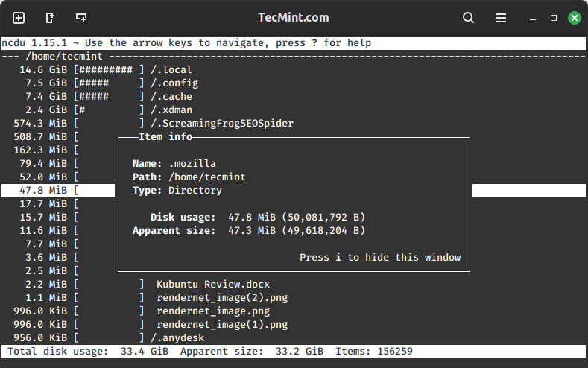Pick the rendernet_image(1).png file row
Screen dimensions: 588x368
click(221, 325)
